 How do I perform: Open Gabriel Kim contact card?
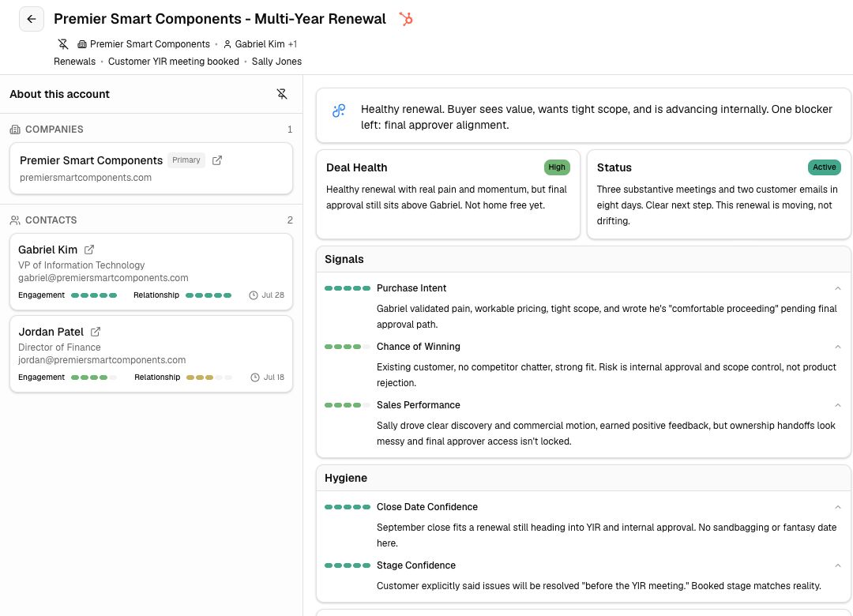(151, 272)
